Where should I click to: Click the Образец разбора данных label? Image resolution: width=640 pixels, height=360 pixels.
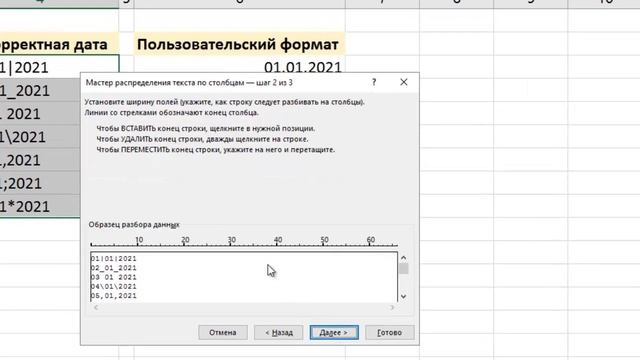click(134, 224)
